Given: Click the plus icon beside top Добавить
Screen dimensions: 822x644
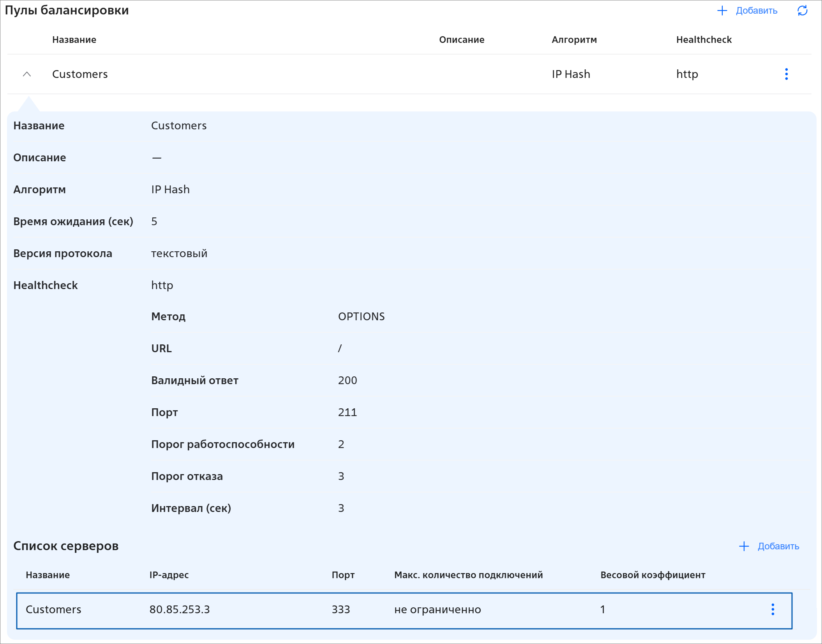Looking at the screenshot, I should pyautogui.click(x=722, y=11).
